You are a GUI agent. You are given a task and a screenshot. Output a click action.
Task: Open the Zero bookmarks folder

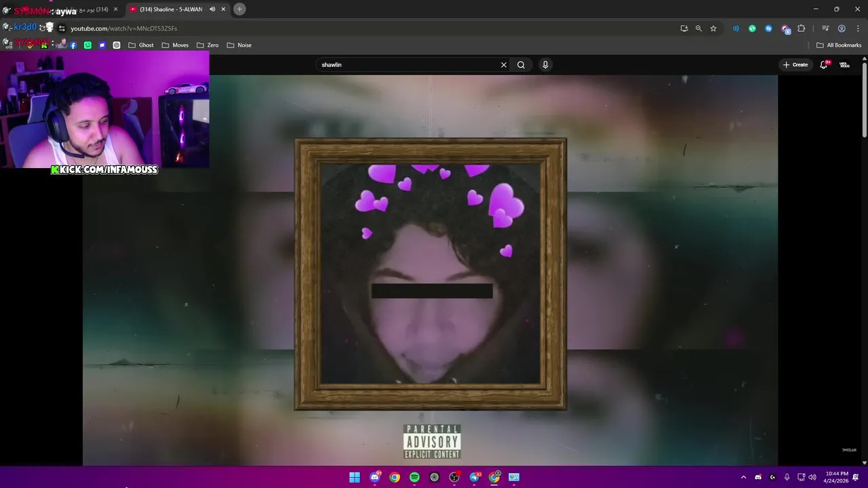tap(208, 45)
